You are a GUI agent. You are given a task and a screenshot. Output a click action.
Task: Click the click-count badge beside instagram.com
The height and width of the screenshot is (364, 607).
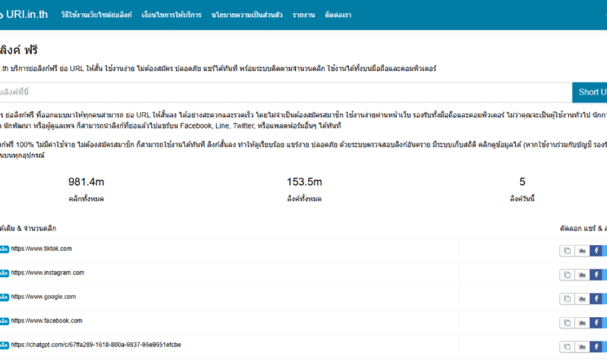click(4, 273)
